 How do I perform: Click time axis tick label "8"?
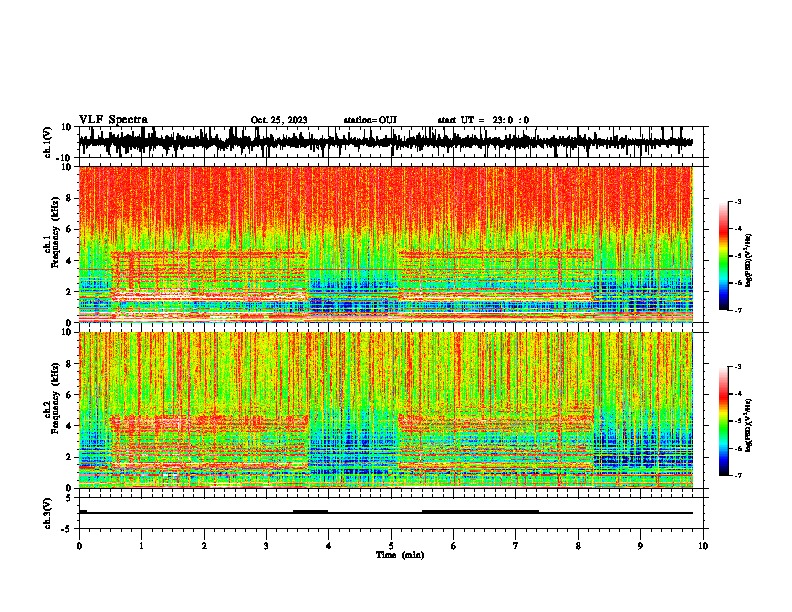coord(578,546)
